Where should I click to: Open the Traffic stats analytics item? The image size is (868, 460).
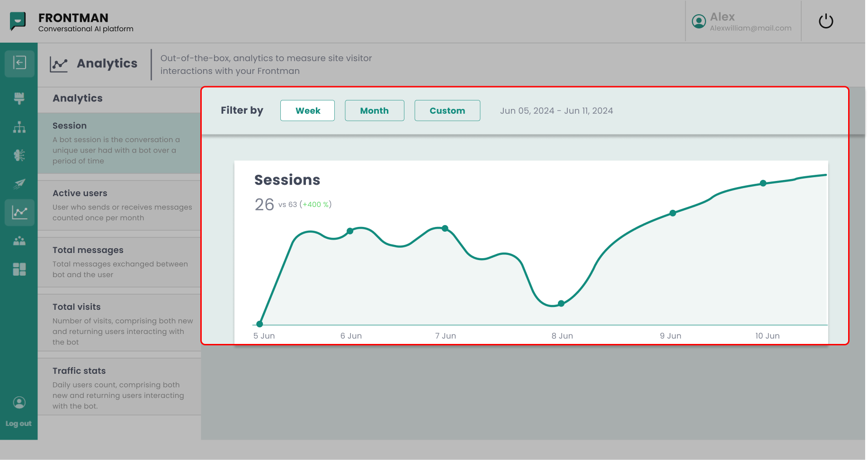coord(119,388)
